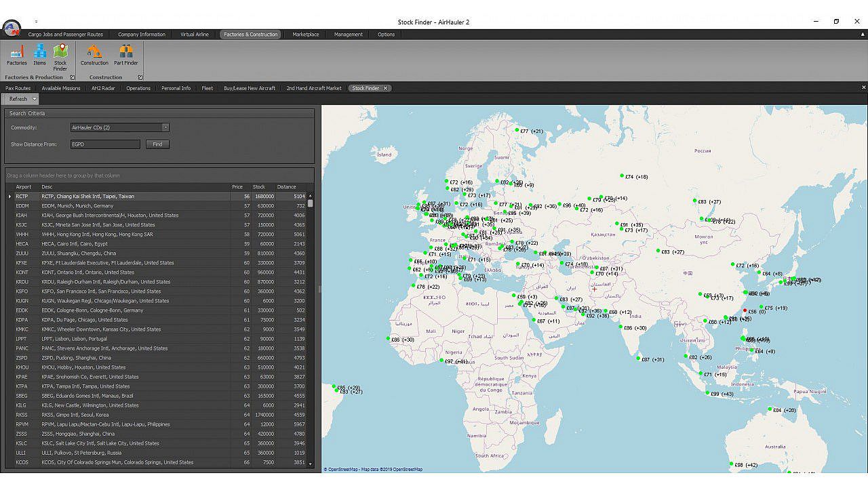Sort the table by Price column
This screenshot has height=488, width=868.
point(237,187)
